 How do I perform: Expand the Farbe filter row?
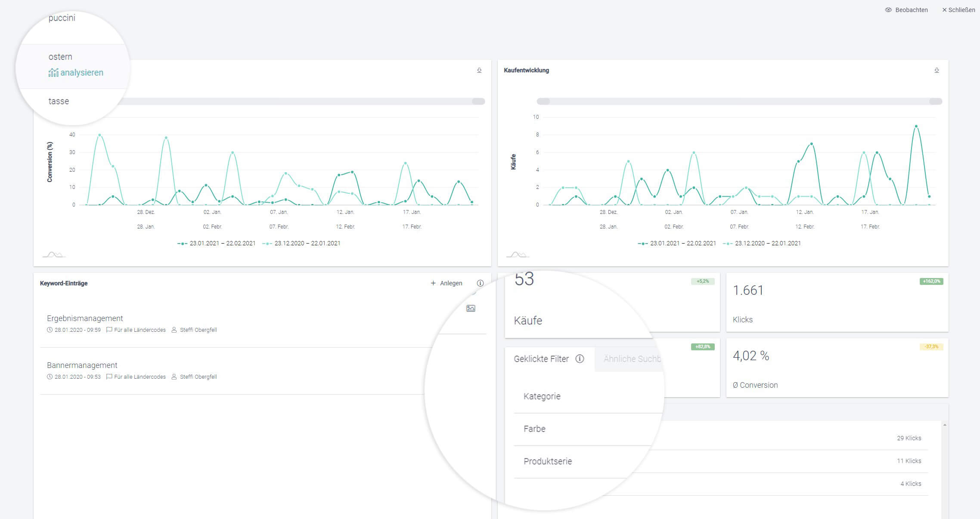coord(534,429)
